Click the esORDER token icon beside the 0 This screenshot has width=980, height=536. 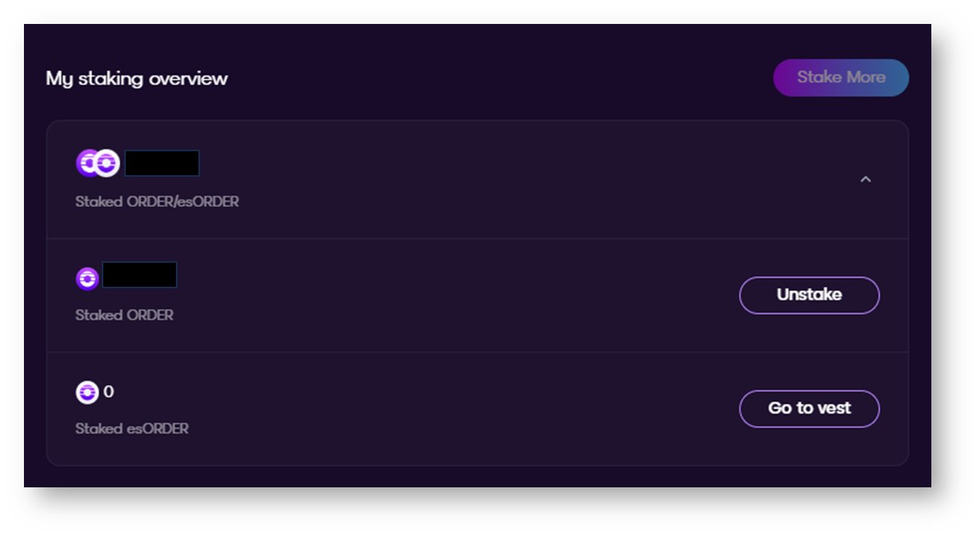pos(88,392)
